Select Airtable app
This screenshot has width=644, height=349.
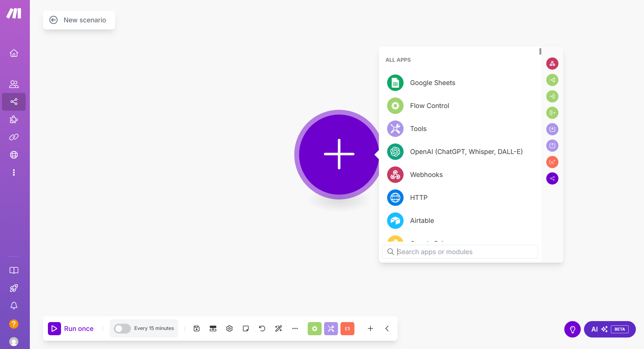click(x=460, y=221)
